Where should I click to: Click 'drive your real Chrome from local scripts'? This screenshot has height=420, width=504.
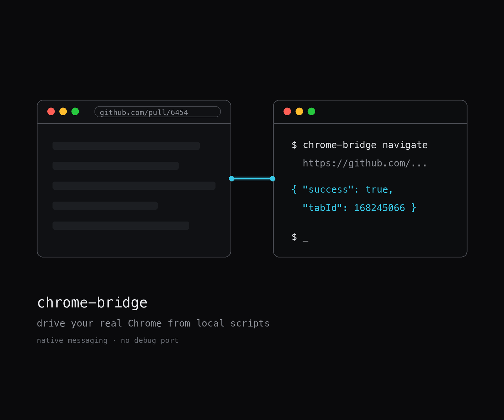pos(153,324)
